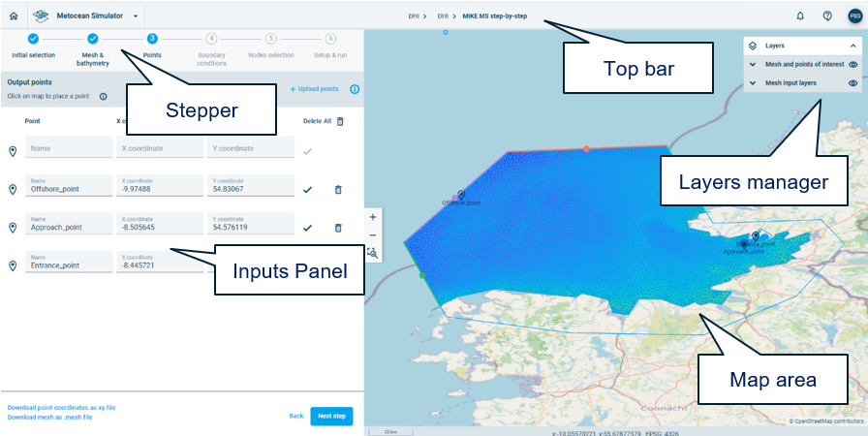Expand the Mesh input layers group
The height and width of the screenshot is (436, 868).
point(753,83)
